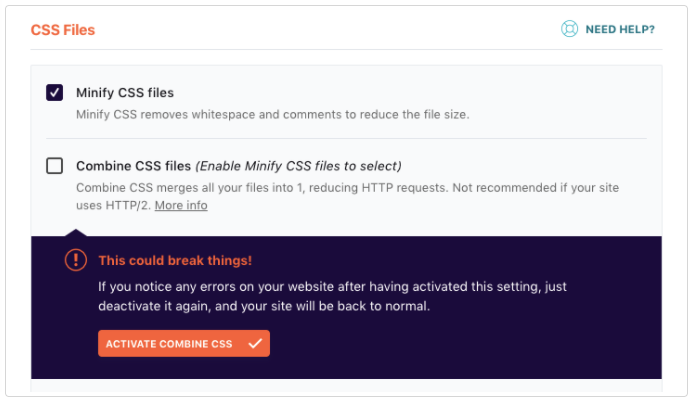This screenshot has height=402, width=694.
Task: Click the Combine CSS files label
Action: tap(133, 166)
